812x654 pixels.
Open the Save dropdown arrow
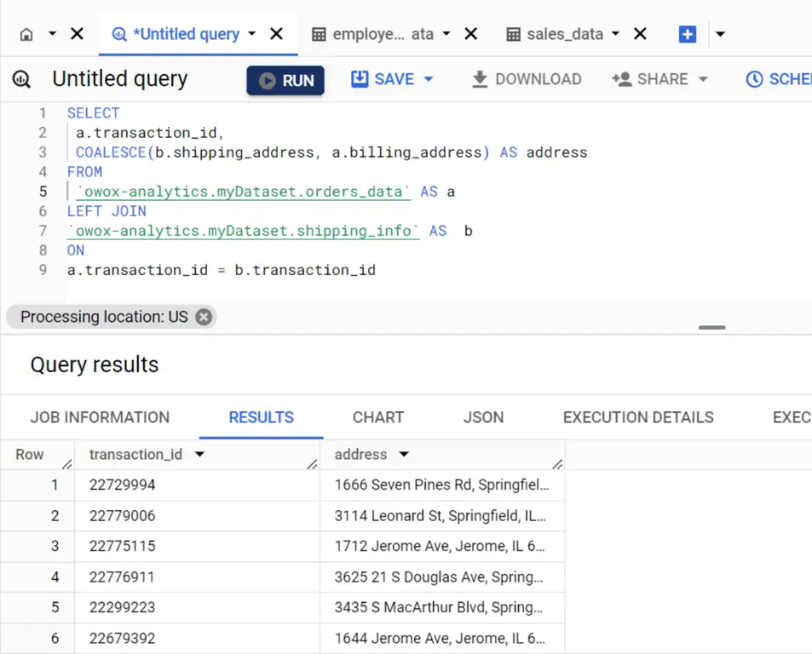pos(429,80)
